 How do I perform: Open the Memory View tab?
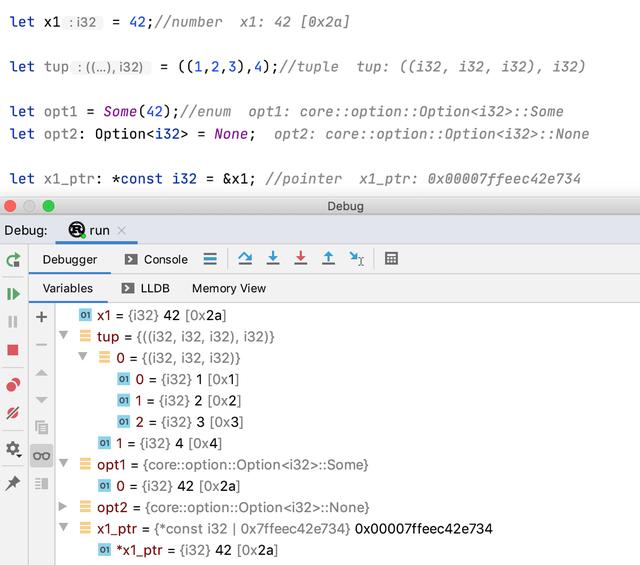(229, 288)
